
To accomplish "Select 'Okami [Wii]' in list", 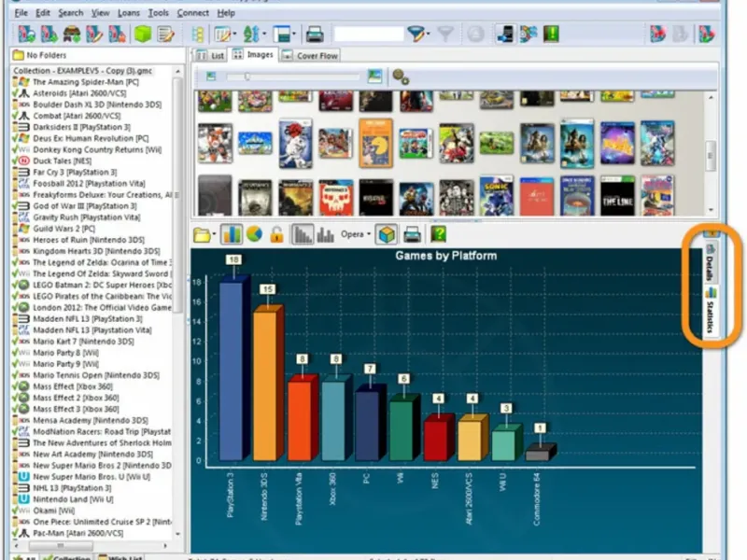I will click(x=54, y=511).
